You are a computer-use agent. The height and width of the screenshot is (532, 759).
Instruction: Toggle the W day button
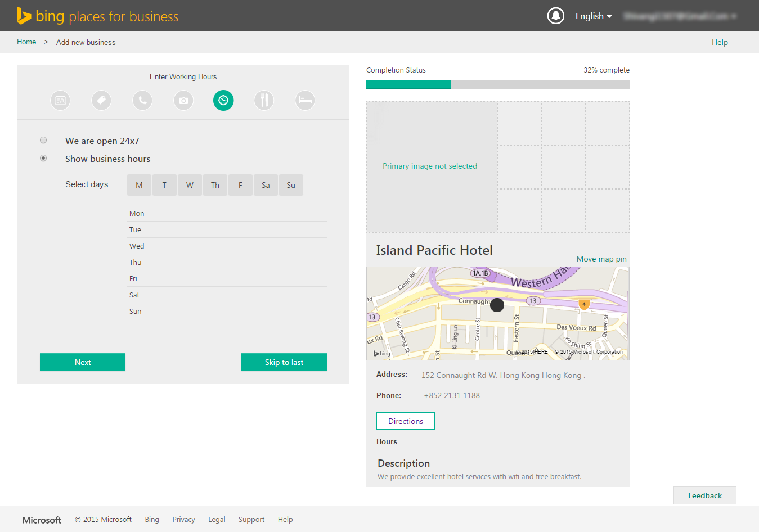[x=190, y=185]
